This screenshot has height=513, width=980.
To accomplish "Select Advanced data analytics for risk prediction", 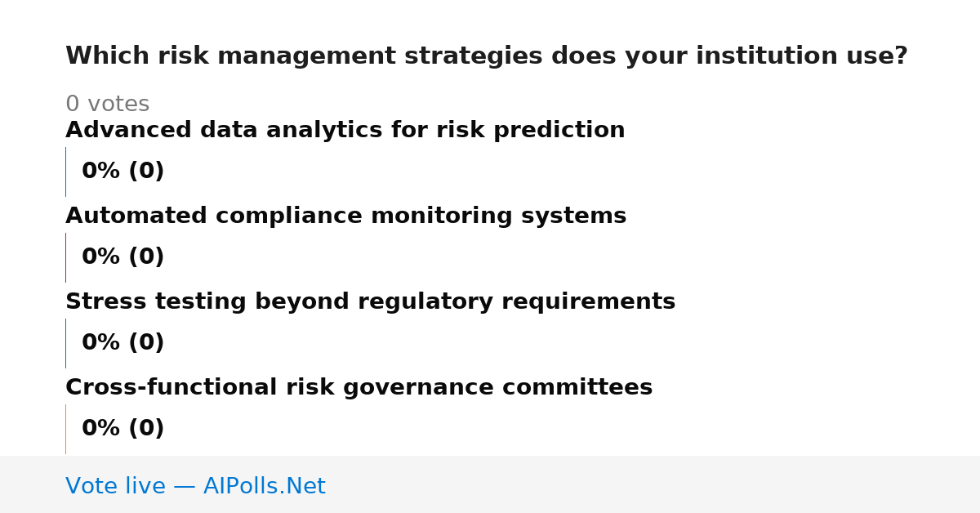I will [345, 131].
